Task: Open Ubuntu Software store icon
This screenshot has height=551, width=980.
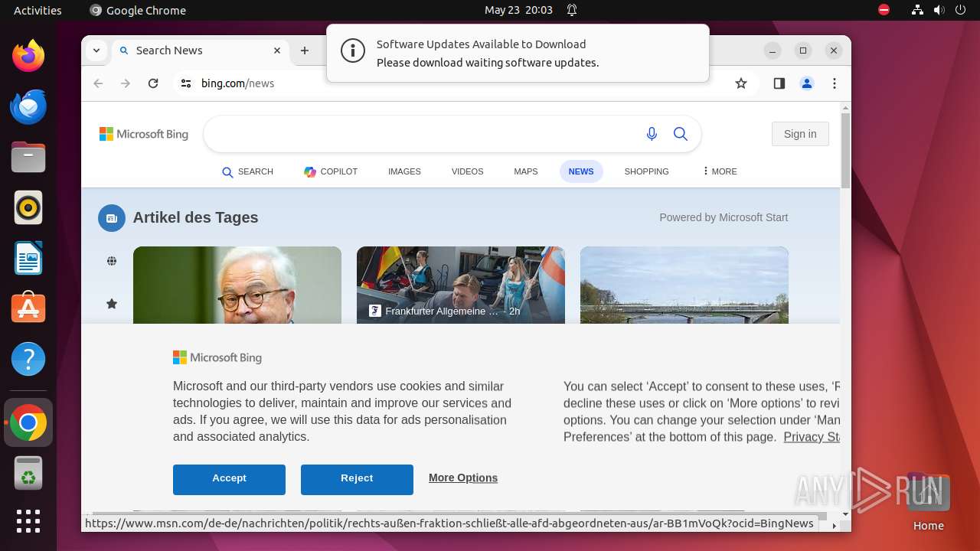Action: 28,308
